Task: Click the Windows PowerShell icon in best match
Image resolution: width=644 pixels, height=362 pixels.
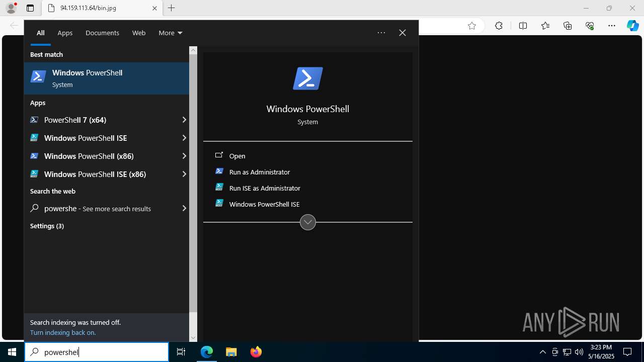Action: [x=38, y=76]
